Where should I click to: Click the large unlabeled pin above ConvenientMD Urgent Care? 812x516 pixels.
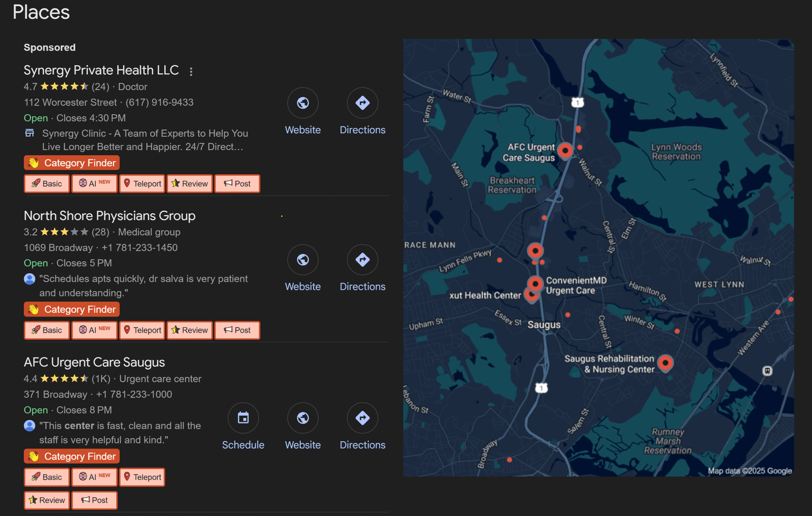point(535,250)
